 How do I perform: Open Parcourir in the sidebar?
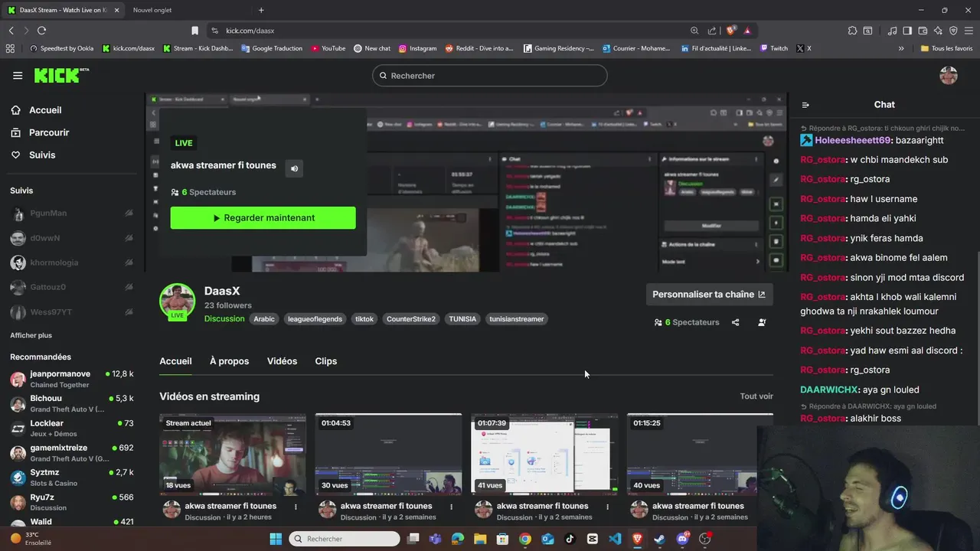click(40, 132)
